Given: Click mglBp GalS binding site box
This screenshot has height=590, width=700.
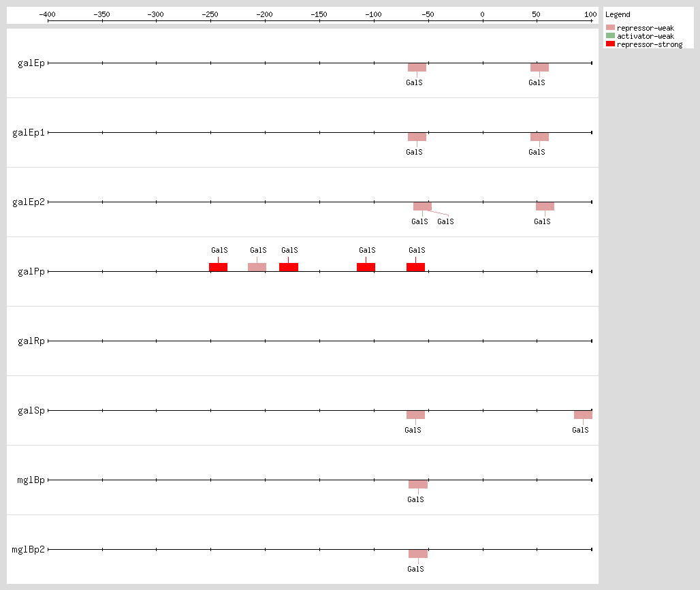Looking at the screenshot, I should pos(418,484).
